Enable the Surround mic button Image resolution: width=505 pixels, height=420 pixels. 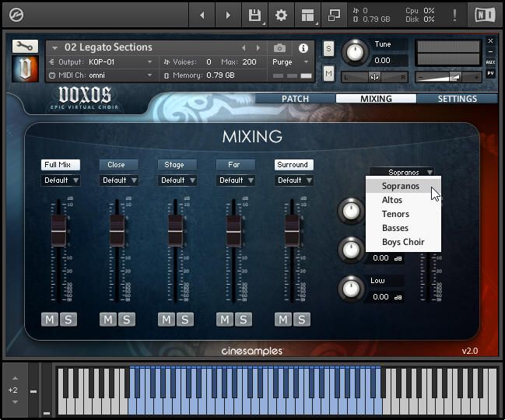pos(293,165)
